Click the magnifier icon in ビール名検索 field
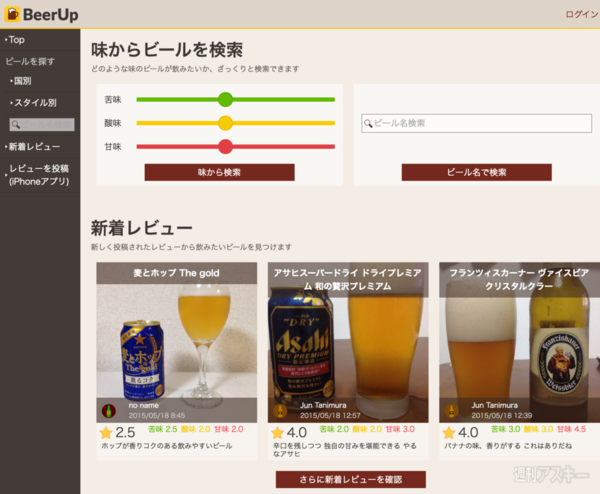Viewport: 600px width, 494px height. click(x=368, y=123)
